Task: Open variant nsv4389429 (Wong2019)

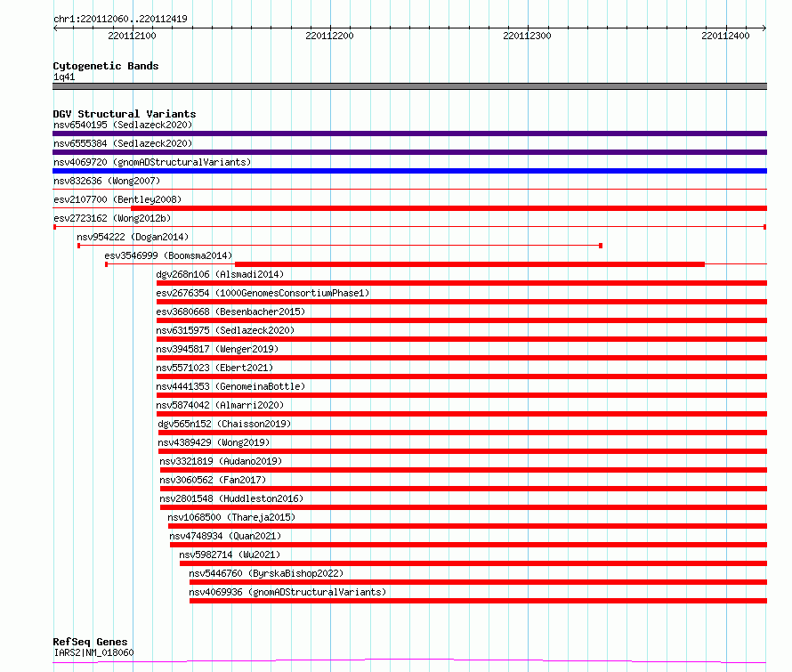Action: [x=214, y=442]
